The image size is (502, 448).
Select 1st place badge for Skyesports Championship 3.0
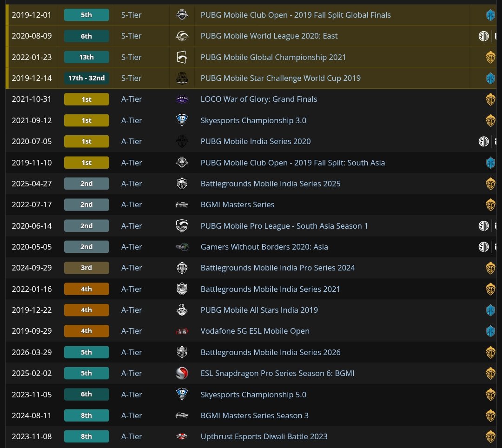pyautogui.click(x=86, y=121)
